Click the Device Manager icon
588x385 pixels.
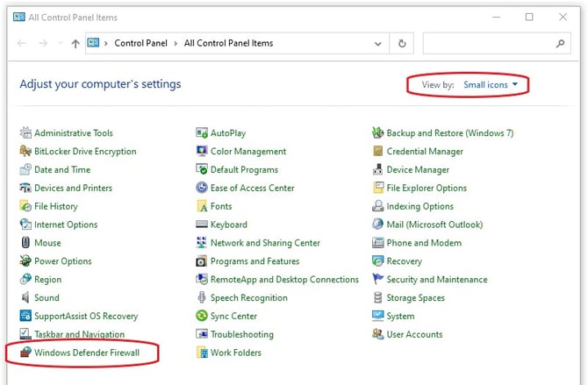(x=378, y=170)
